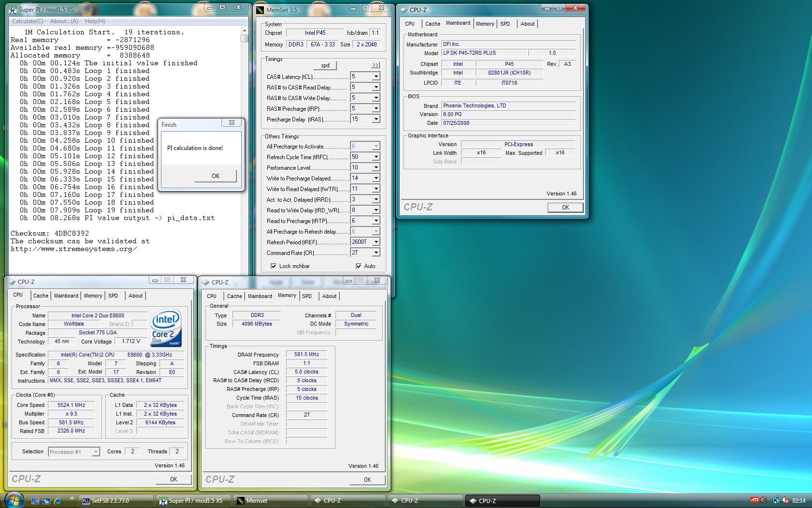Click ATI tray icon in system tray
This screenshot has height=508, width=812.
point(754,500)
